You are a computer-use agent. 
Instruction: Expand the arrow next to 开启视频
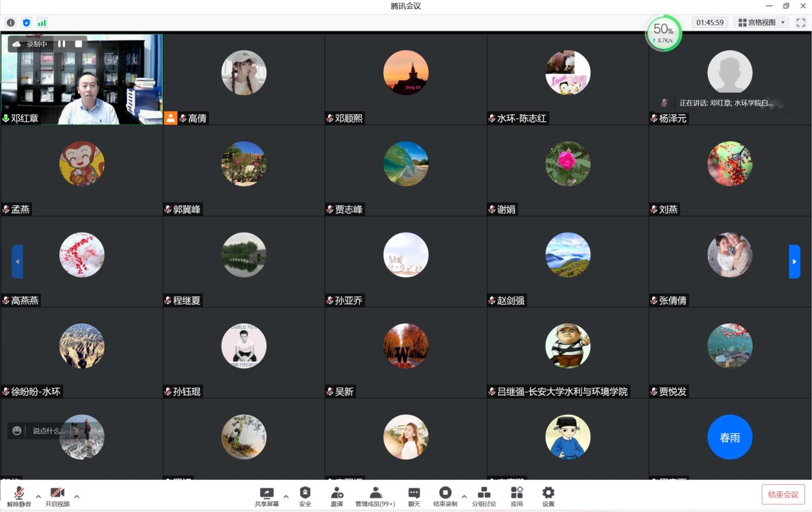point(77,496)
